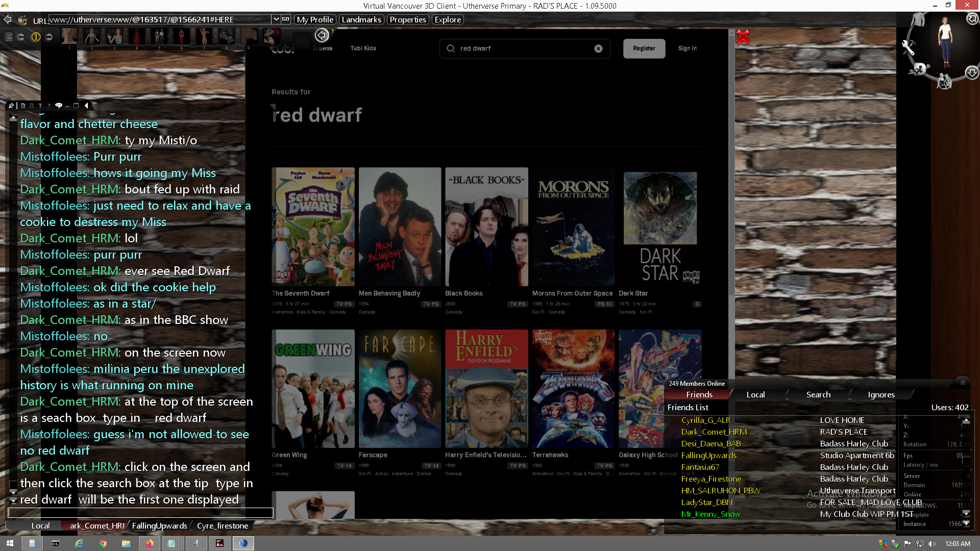Toggle the square window mode icon
The image size is (980, 551).
[x=76, y=106]
